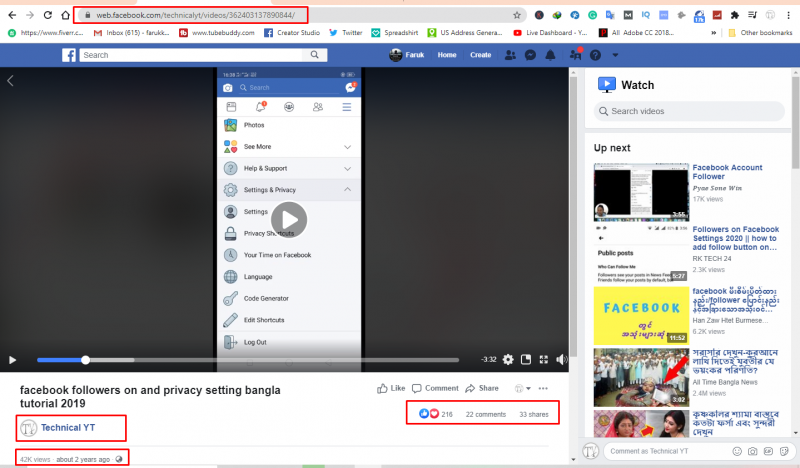Image resolution: width=800 pixels, height=468 pixels.
Task: Open www.tubebuddy.com bookmark
Action: [217, 33]
